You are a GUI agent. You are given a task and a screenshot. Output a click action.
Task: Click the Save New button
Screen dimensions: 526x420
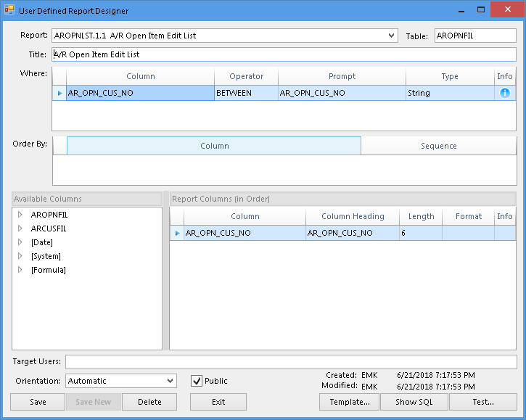(x=94, y=402)
